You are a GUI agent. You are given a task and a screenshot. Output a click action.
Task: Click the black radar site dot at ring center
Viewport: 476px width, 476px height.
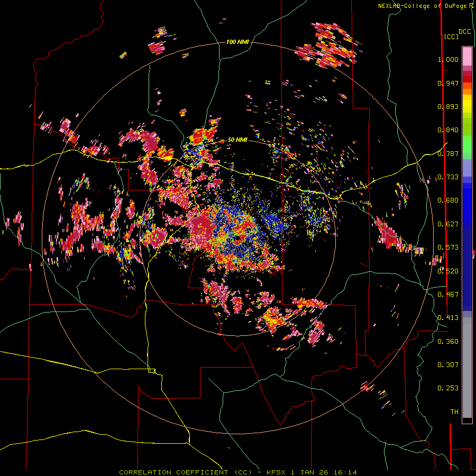(x=237, y=238)
